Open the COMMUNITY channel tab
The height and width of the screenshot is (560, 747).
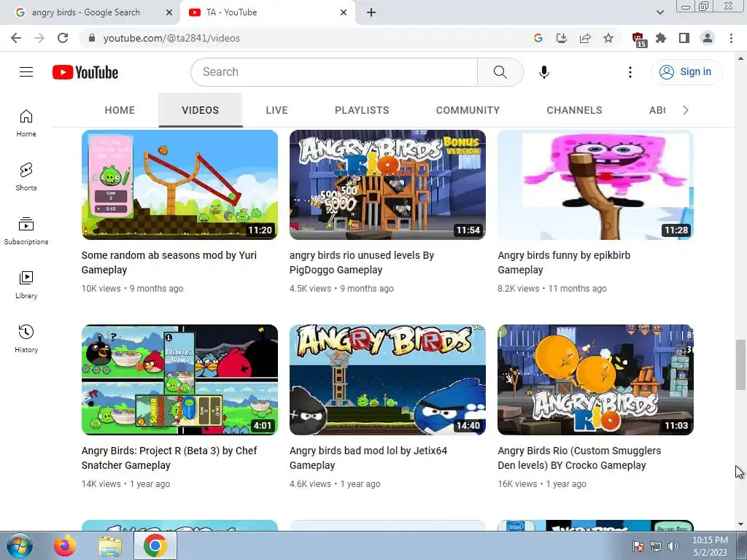coord(468,110)
